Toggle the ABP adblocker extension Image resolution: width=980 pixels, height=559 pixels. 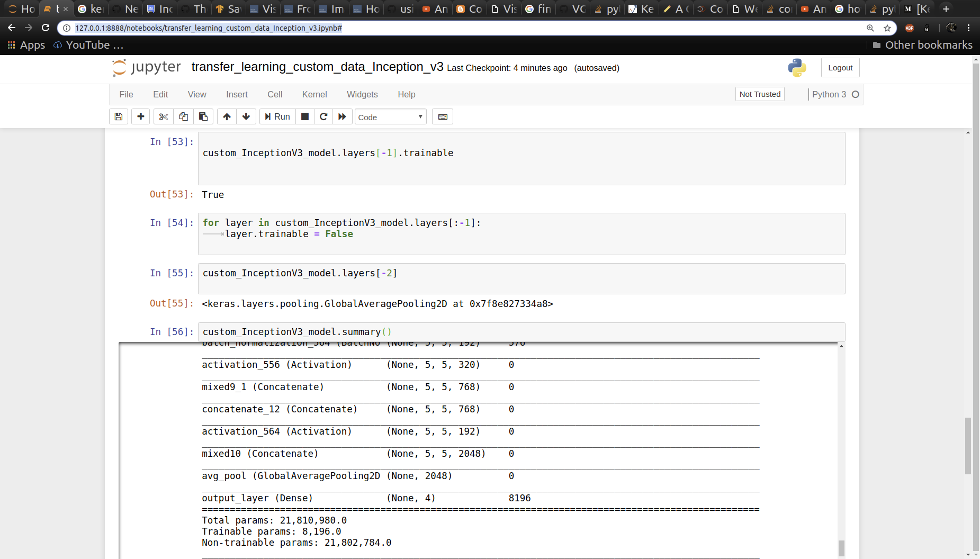pyautogui.click(x=910, y=28)
